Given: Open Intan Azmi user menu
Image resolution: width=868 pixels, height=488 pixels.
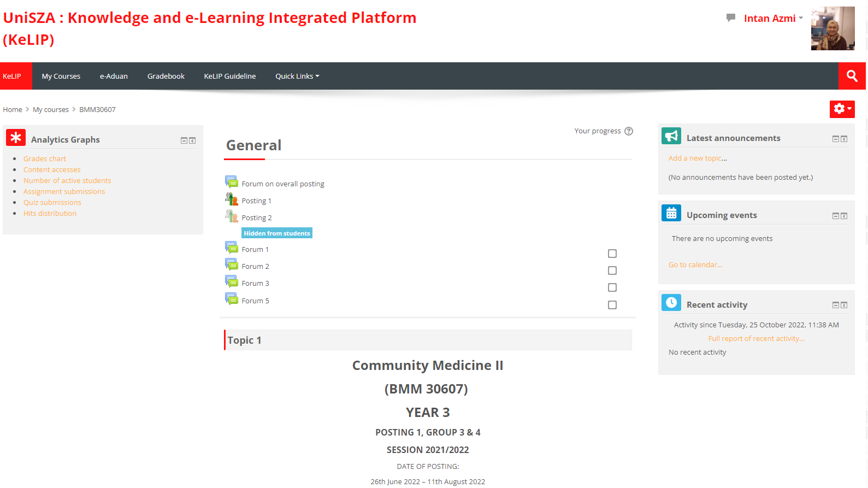Looking at the screenshot, I should click(x=773, y=18).
